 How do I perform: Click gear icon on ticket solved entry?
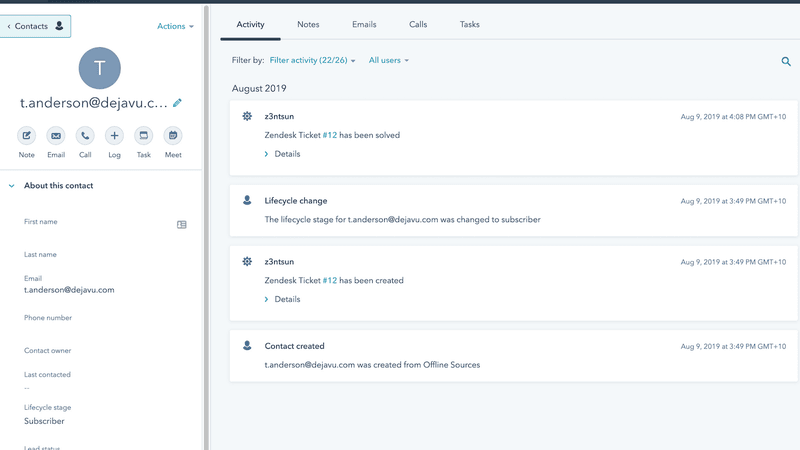pyautogui.click(x=247, y=116)
